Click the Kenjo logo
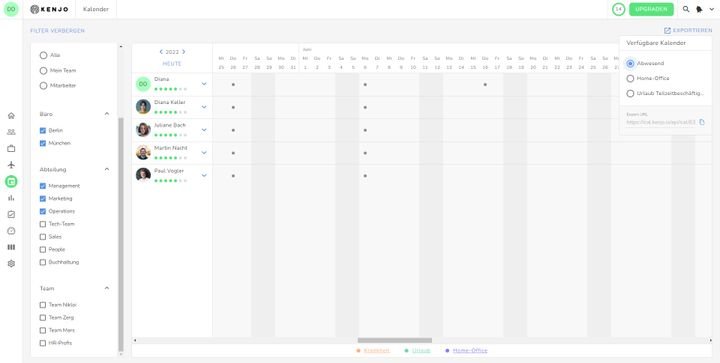The image size is (720, 363). (49, 9)
